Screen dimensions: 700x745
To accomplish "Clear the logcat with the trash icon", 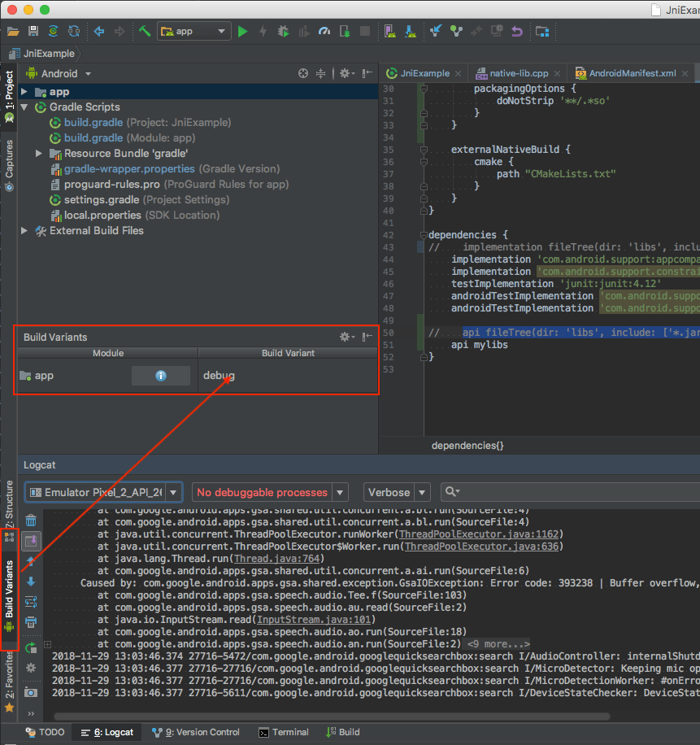I will click(x=30, y=519).
